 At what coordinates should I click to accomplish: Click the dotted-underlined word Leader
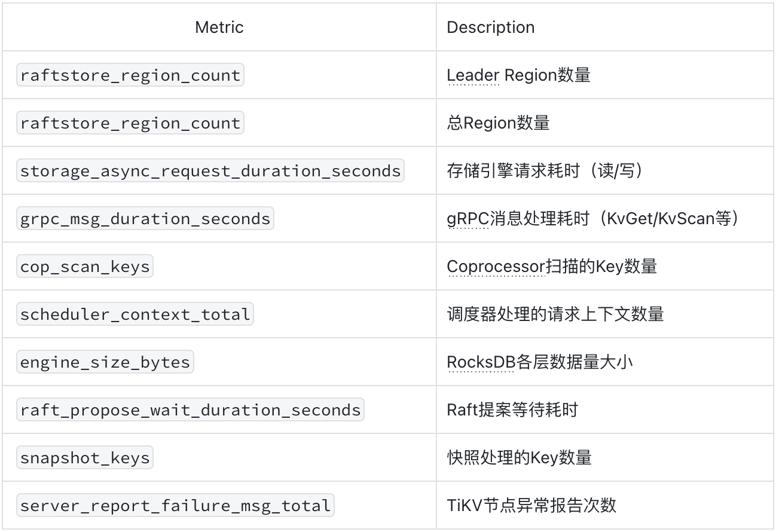click(473, 75)
